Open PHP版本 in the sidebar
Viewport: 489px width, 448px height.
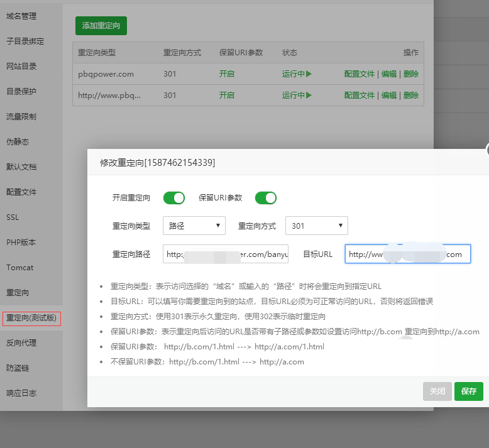[21, 243]
